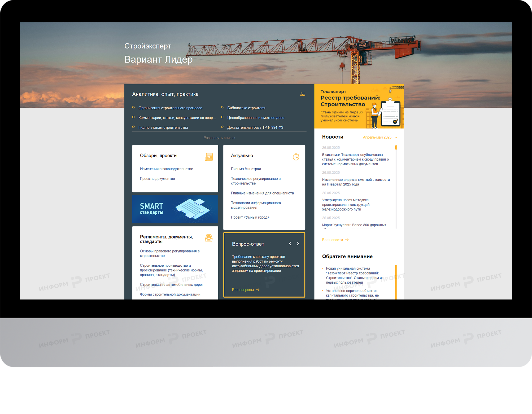Open news Утверждена новая методика проектирования
The image size is (532, 414).
pos(346,205)
